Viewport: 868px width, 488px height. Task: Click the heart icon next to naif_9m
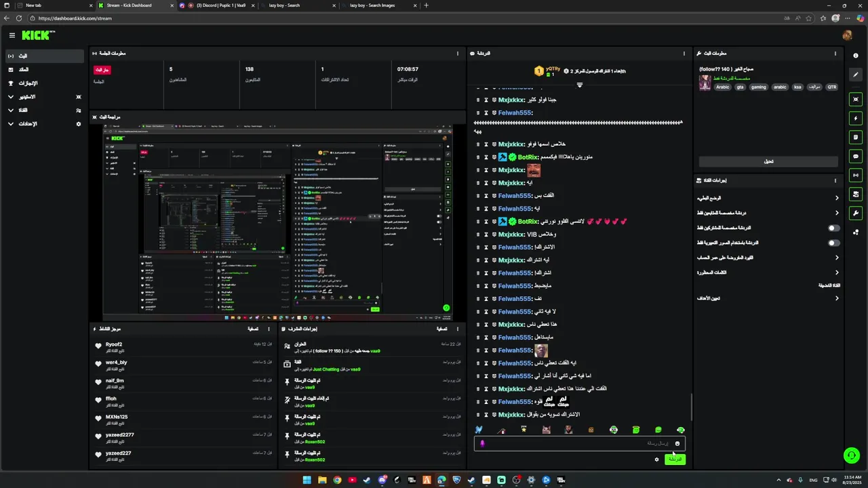coord(98,382)
